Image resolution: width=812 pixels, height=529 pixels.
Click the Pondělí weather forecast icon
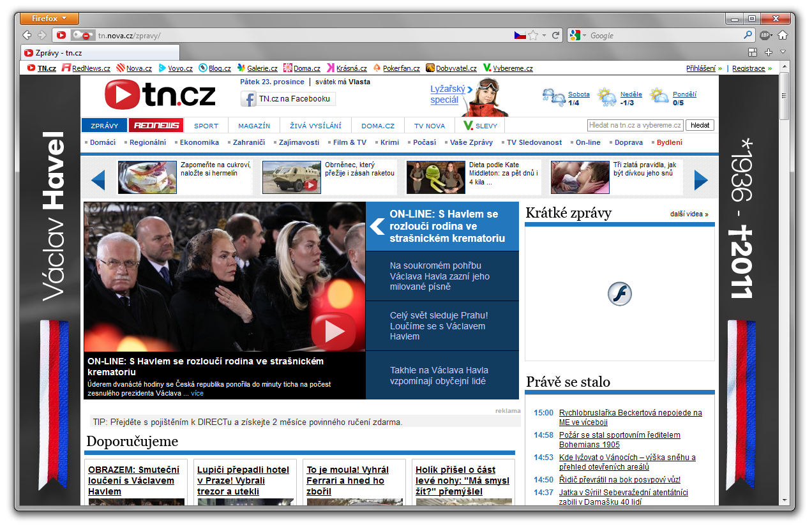coord(659,96)
